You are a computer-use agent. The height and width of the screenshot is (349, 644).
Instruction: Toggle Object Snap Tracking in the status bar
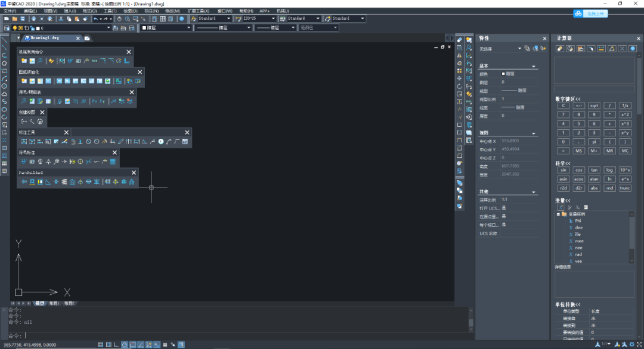tap(141, 345)
